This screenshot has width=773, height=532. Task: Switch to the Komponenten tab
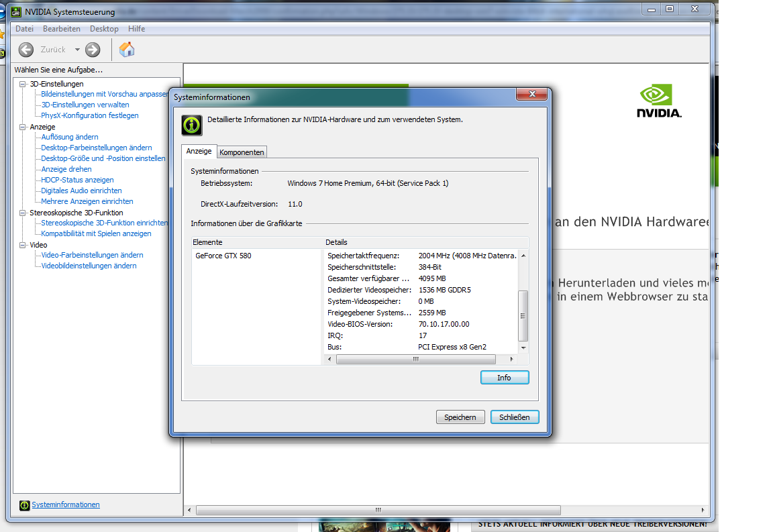[242, 152]
